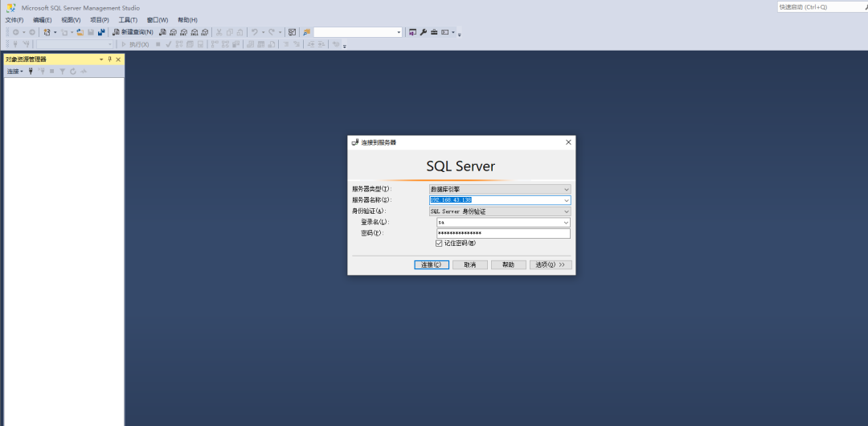This screenshot has width=868, height=426.
Task: Click the Help (帮助) button in dialog
Action: [508, 264]
